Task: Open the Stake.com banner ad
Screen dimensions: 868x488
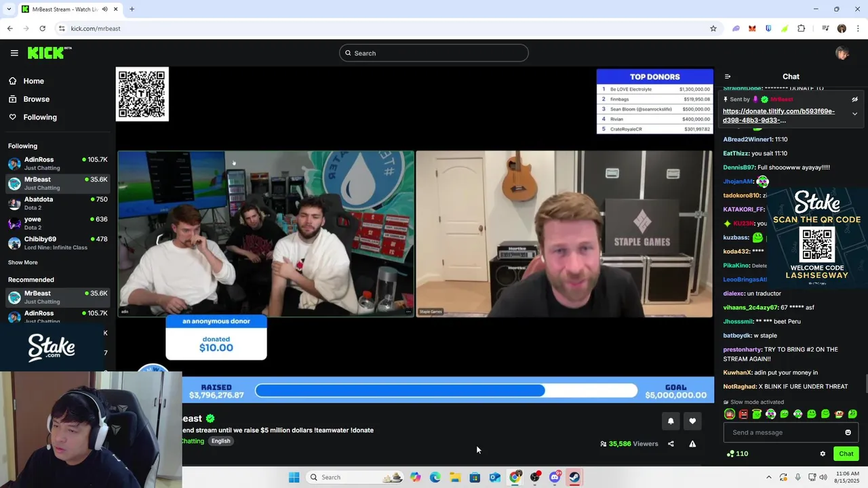Action: pos(53,348)
